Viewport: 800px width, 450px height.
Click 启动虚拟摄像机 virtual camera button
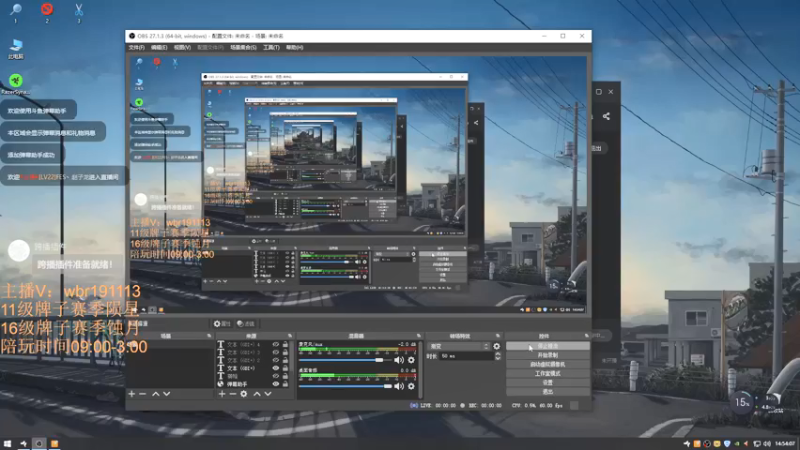[x=547, y=364]
